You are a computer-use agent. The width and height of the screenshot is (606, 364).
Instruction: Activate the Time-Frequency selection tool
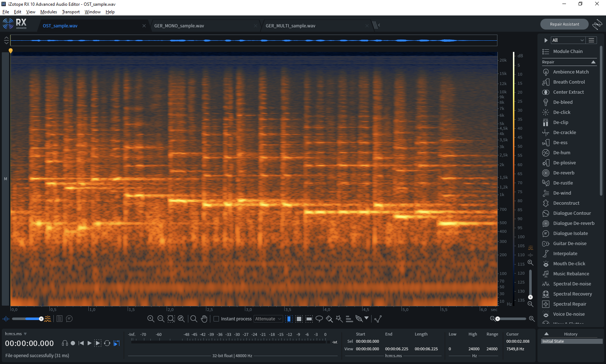point(299,319)
